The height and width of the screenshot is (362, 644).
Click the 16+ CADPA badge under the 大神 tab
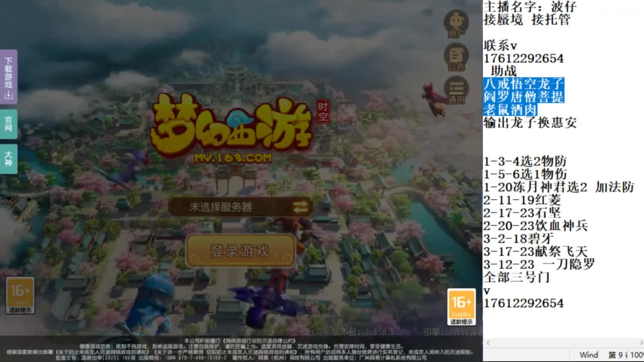coord(20,296)
